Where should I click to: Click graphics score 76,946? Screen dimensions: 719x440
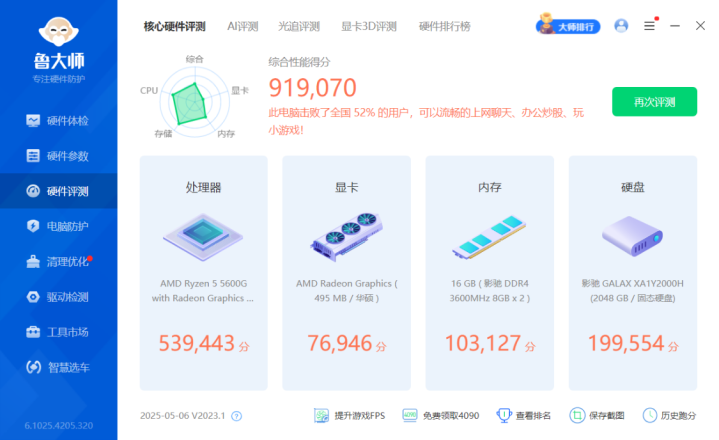340,343
